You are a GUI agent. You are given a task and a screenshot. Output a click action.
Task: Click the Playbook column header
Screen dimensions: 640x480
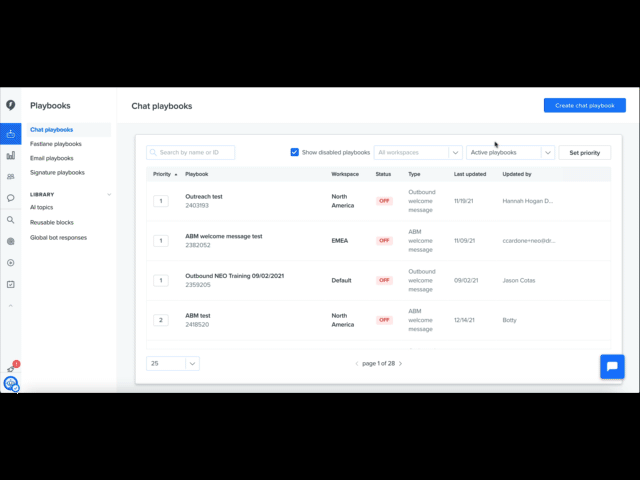(x=196, y=174)
